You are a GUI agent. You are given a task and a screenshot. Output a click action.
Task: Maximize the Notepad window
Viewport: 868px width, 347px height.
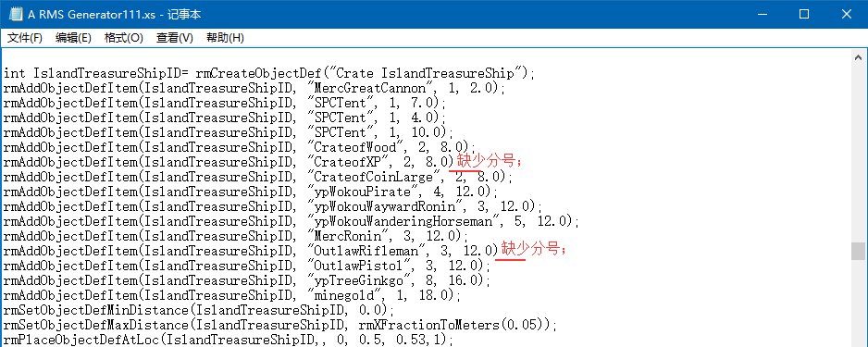(x=804, y=15)
